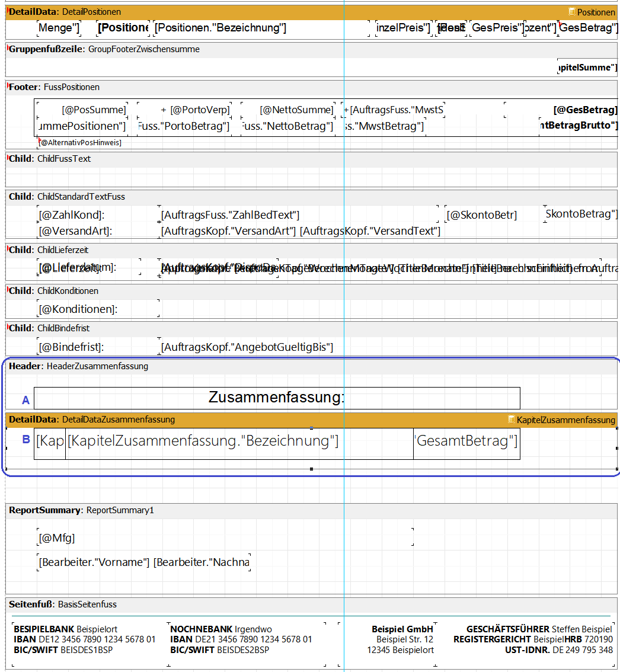This screenshot has width=620, height=672.
Task: Select the Menge"] text object
Action: pyautogui.click(x=59, y=28)
